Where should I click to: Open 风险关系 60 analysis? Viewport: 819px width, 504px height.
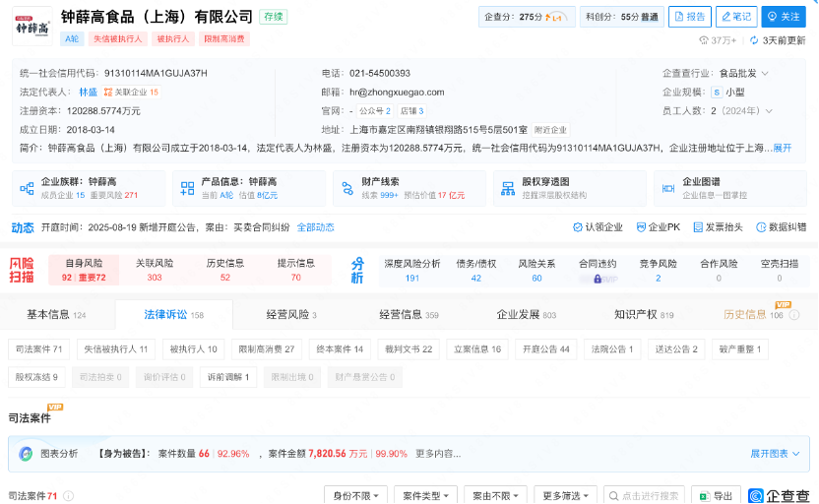click(536, 271)
